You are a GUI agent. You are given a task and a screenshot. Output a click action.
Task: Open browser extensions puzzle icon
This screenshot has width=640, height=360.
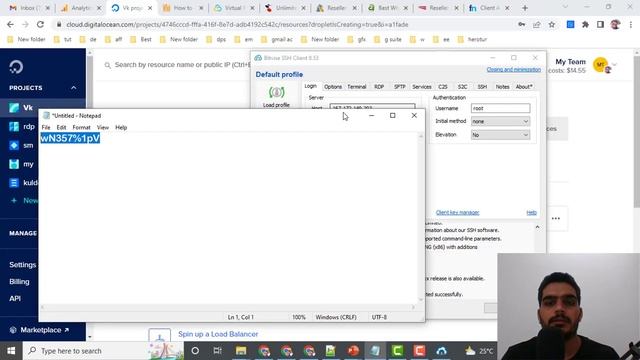pyautogui.click(x=585, y=24)
